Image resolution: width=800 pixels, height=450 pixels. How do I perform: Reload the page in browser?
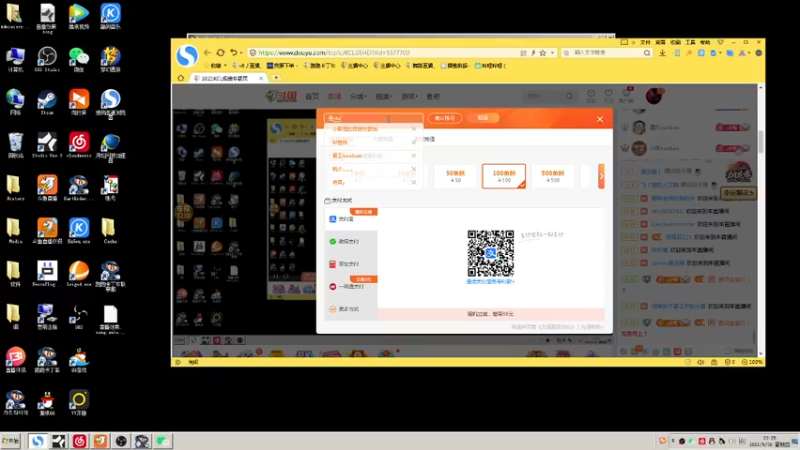tap(220, 53)
